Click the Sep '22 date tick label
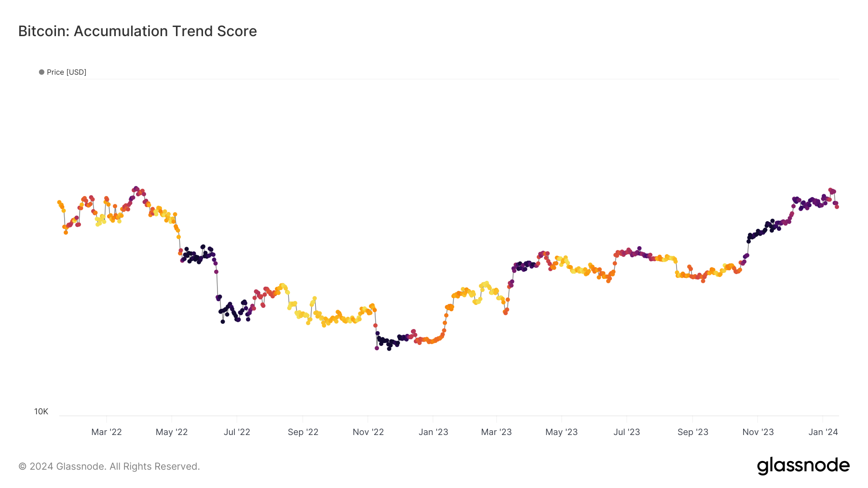The image size is (868, 488). (303, 432)
